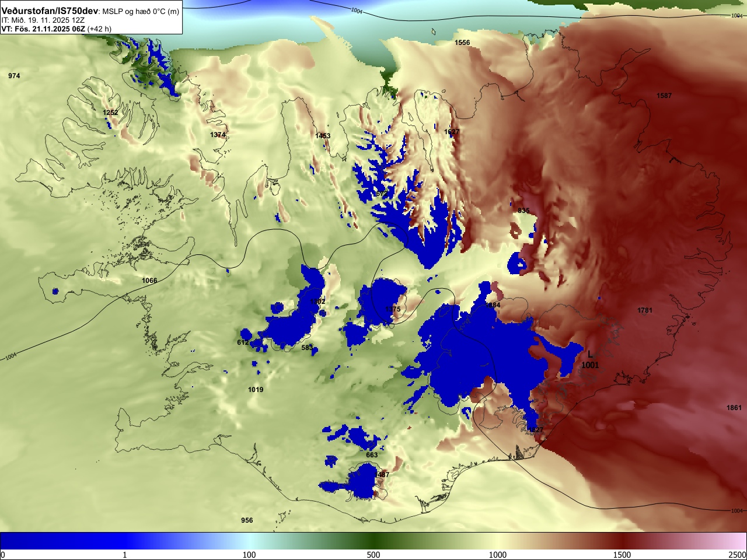Click the 0 tick on the color bar
Viewport: 747px width, 560px height.
pos(3,555)
